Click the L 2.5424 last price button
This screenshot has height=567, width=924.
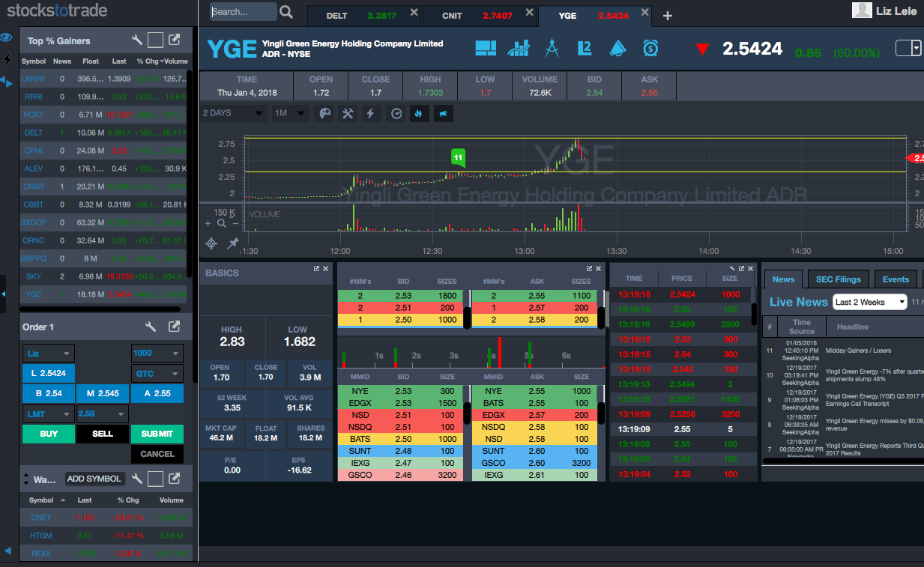(x=49, y=373)
